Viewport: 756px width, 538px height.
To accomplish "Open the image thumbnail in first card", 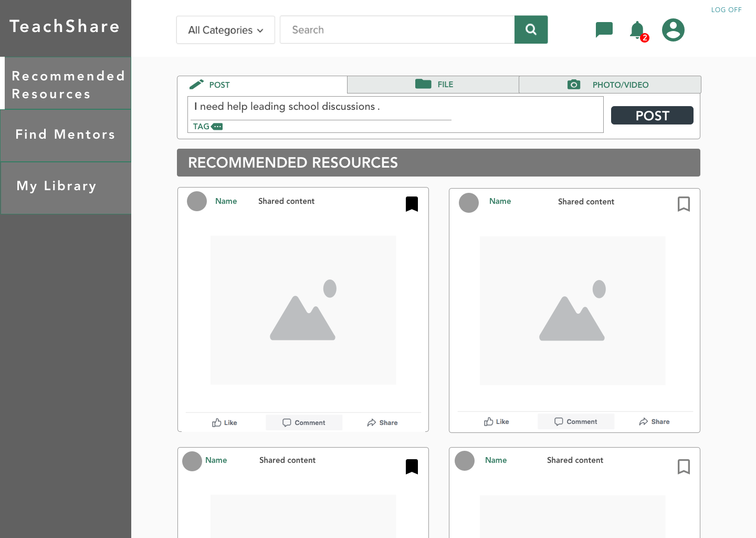I will point(303,310).
